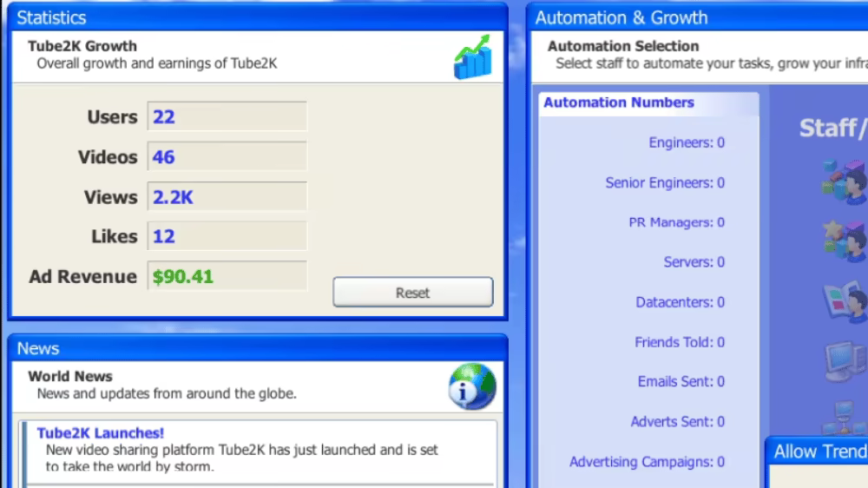This screenshot has width=868, height=488.
Task: Click the Ad Revenue value $90.41
Action: click(183, 276)
